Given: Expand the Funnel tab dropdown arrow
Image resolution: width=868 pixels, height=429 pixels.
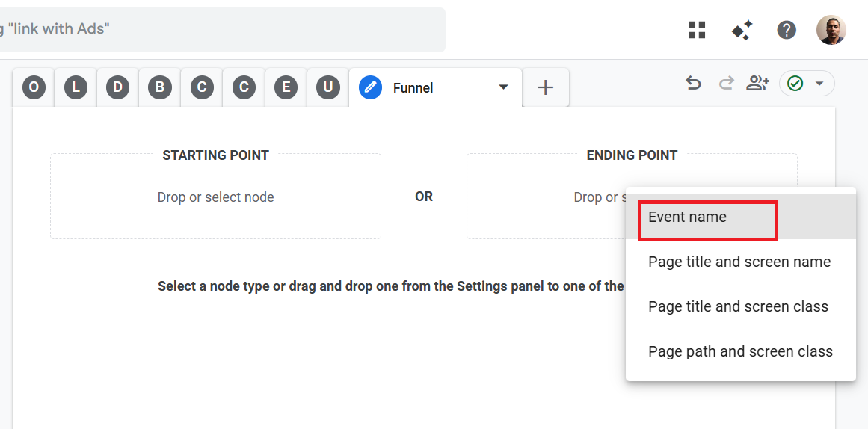Looking at the screenshot, I should [504, 87].
